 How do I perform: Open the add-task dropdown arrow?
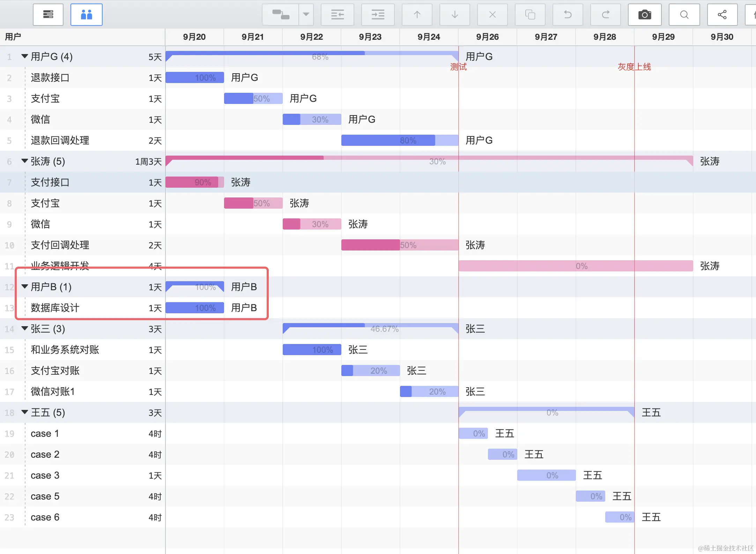click(x=306, y=15)
